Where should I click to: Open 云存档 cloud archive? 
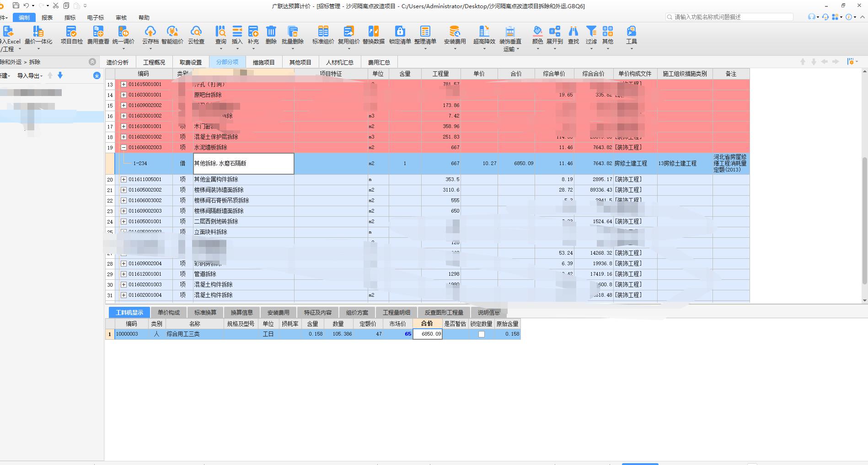150,32
